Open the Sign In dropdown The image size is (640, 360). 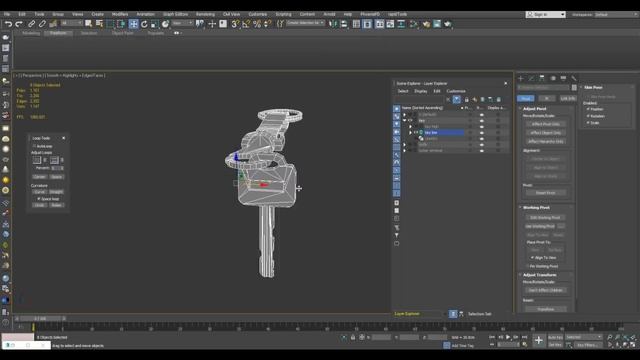tap(545, 14)
